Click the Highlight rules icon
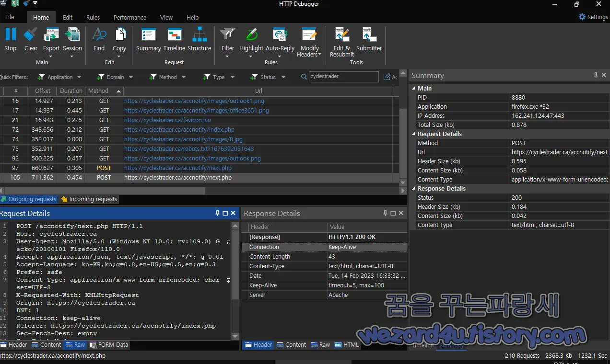This screenshot has width=610, height=364. tap(251, 35)
